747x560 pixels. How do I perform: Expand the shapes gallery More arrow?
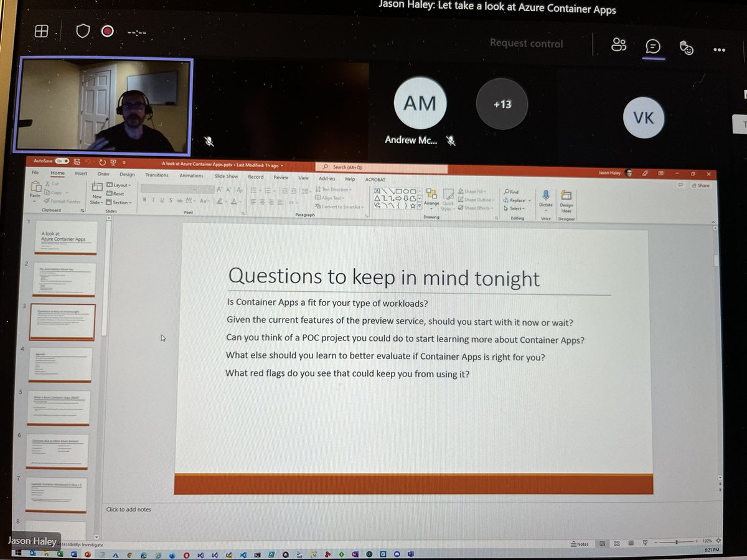(x=420, y=205)
